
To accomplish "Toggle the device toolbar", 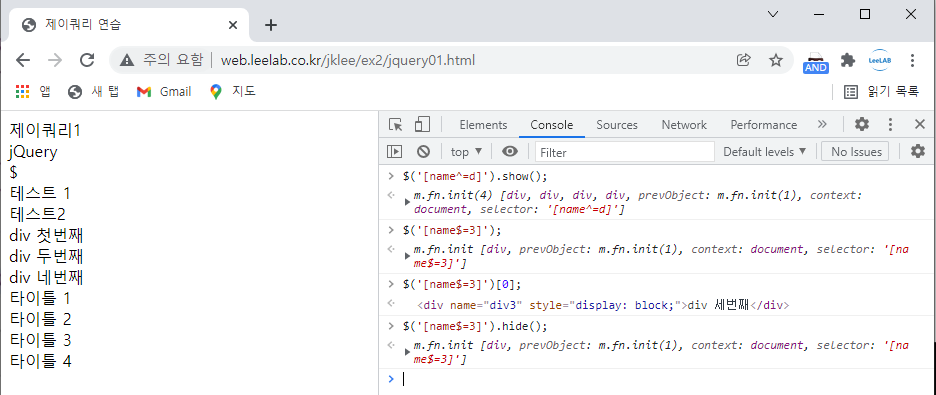I will click(x=422, y=125).
